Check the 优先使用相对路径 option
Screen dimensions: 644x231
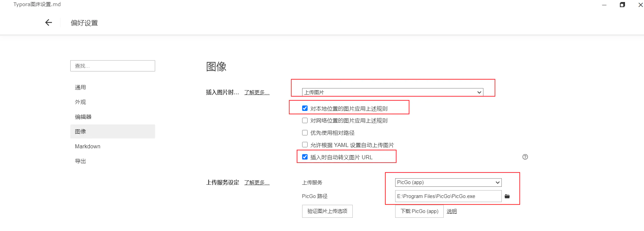tap(305, 133)
